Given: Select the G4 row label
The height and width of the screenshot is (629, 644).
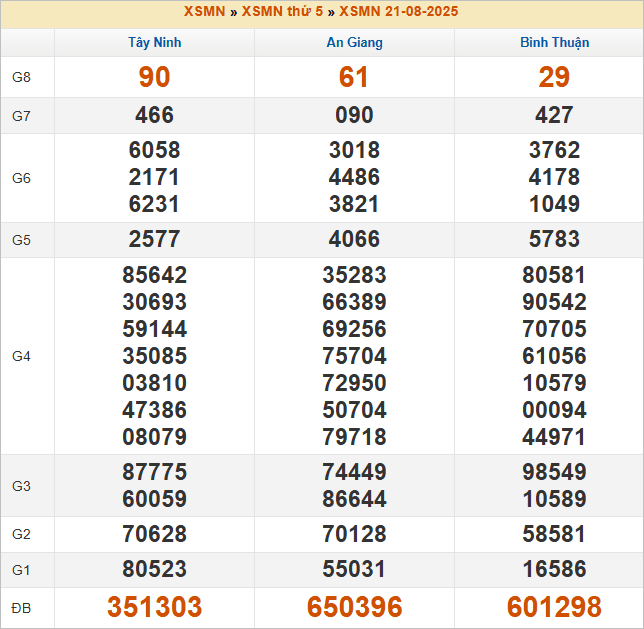Looking at the screenshot, I should 21,356.
